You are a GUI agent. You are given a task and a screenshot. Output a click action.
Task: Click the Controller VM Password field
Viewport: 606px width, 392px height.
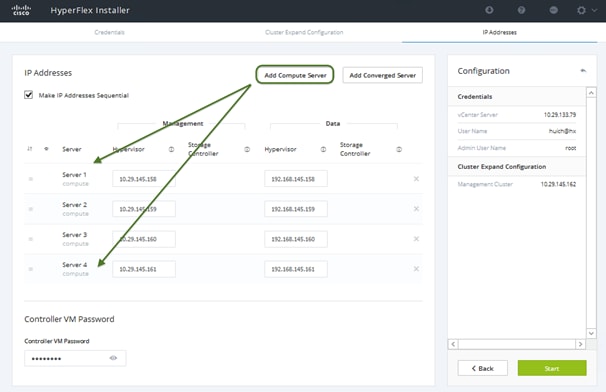75,358
